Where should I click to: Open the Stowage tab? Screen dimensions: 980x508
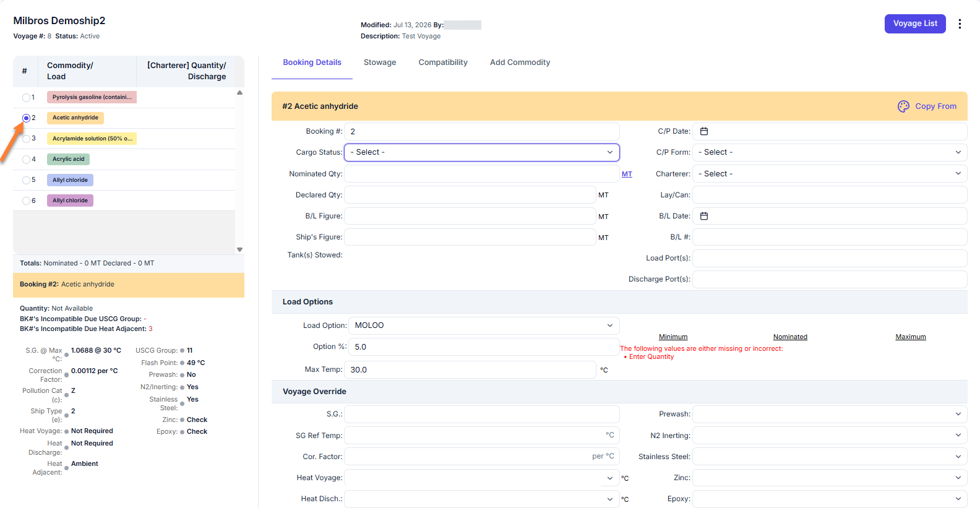click(380, 62)
